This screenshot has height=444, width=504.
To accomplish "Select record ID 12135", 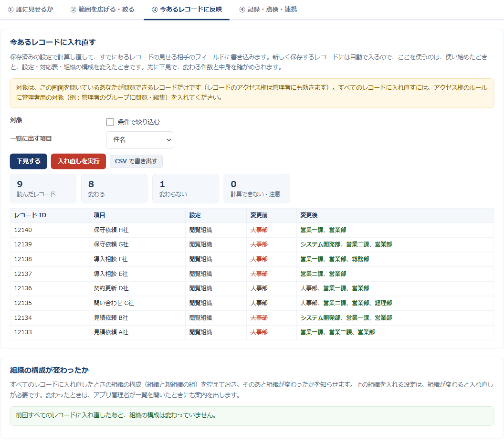I will click(23, 303).
